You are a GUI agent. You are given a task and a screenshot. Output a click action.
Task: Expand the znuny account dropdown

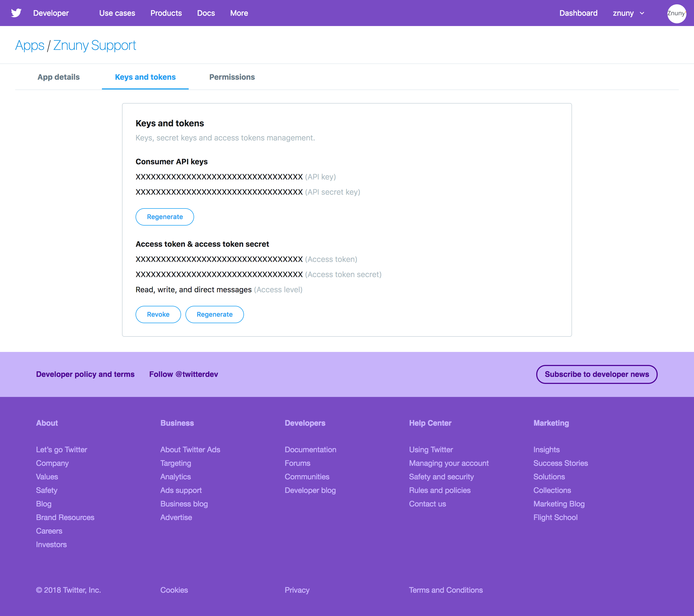(628, 13)
